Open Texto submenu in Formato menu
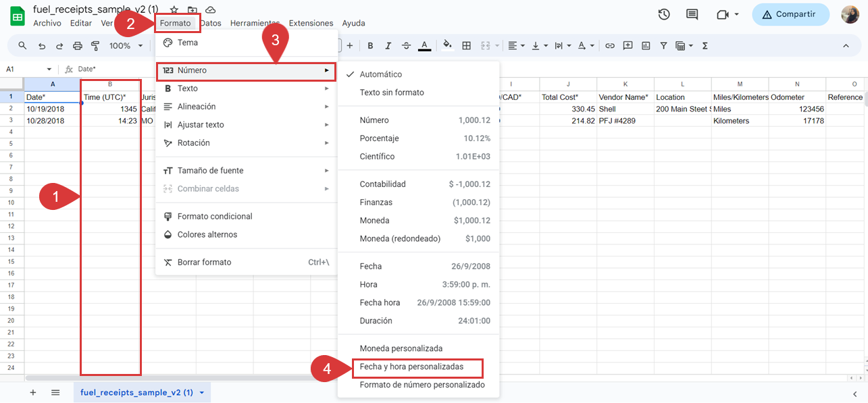The width and height of the screenshot is (868, 403). pos(246,88)
